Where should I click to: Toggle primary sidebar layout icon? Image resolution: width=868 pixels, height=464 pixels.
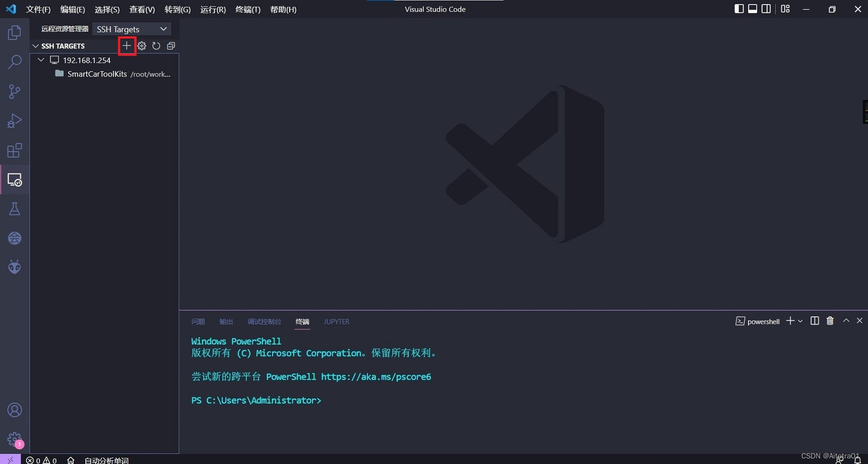[x=739, y=9]
